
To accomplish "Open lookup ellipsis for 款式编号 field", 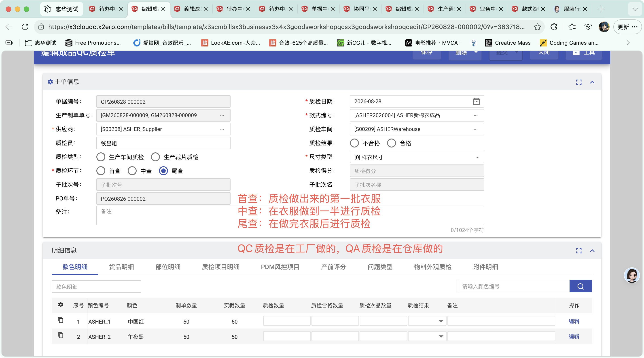I will pyautogui.click(x=475, y=115).
